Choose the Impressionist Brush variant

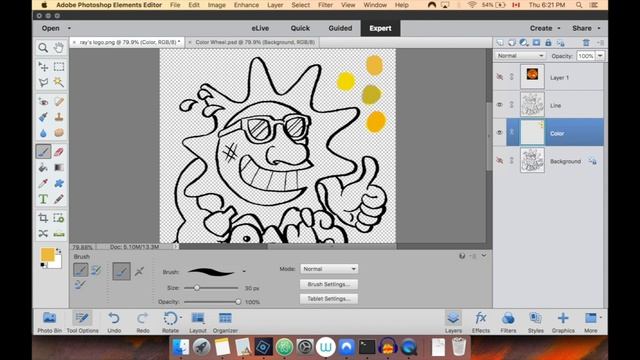96,270
